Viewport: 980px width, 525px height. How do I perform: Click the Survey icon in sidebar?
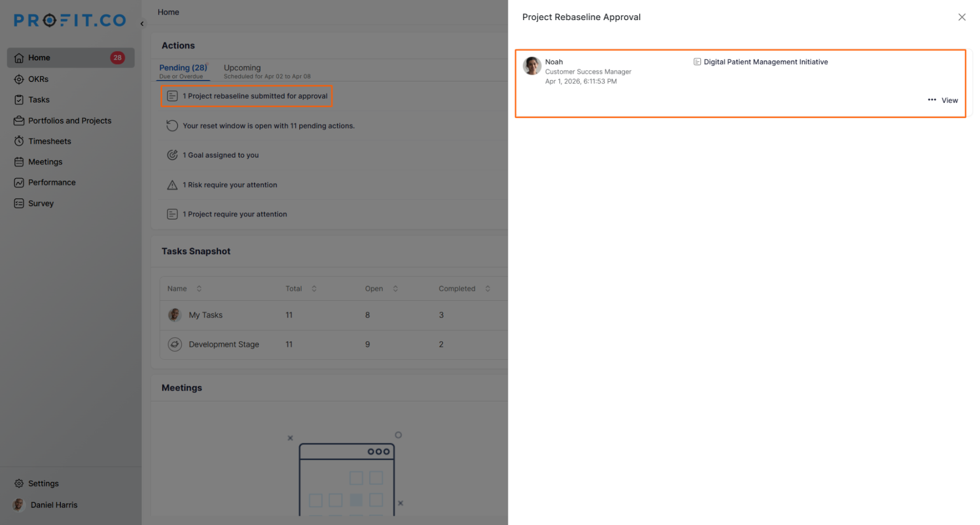tap(19, 203)
